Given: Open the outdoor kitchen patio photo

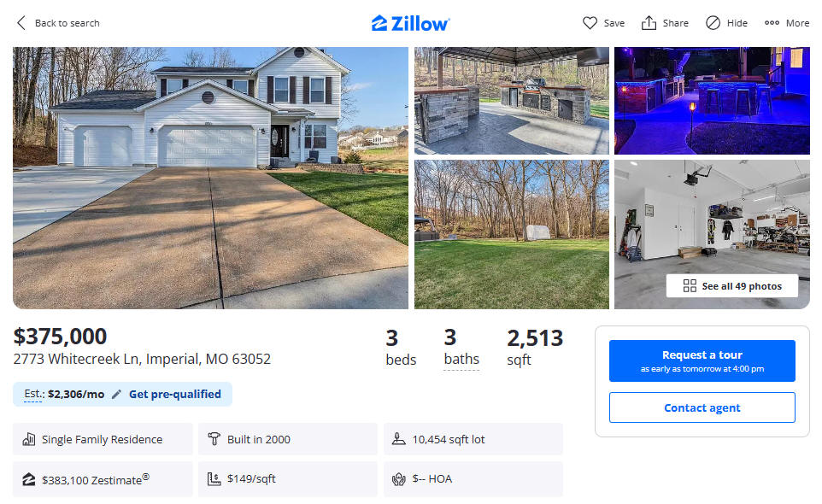Looking at the screenshot, I should (512, 101).
